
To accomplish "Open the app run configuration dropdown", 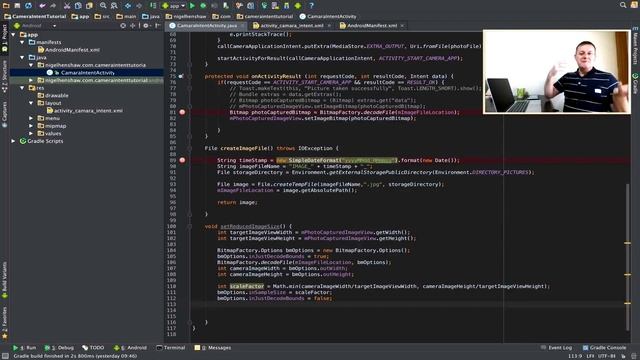I will tap(173, 6).
